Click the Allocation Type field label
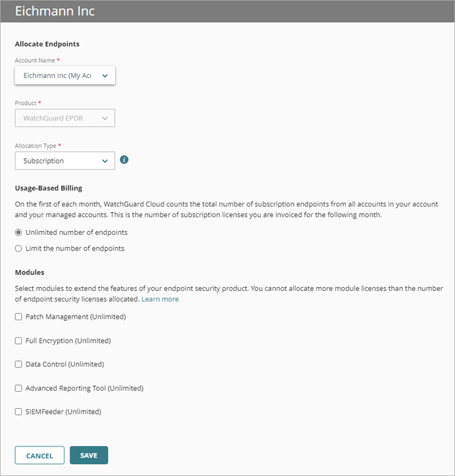This screenshot has height=476, width=455. 36,146
